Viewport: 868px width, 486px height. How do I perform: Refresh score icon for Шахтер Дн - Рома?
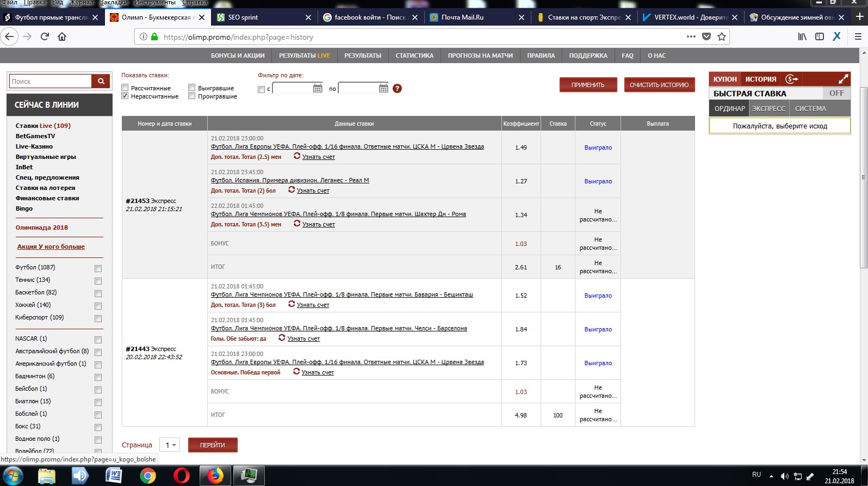pyautogui.click(x=297, y=224)
